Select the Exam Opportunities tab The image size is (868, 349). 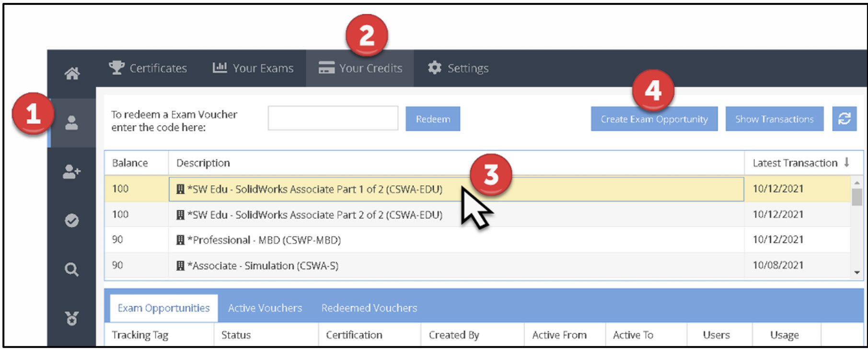point(163,308)
